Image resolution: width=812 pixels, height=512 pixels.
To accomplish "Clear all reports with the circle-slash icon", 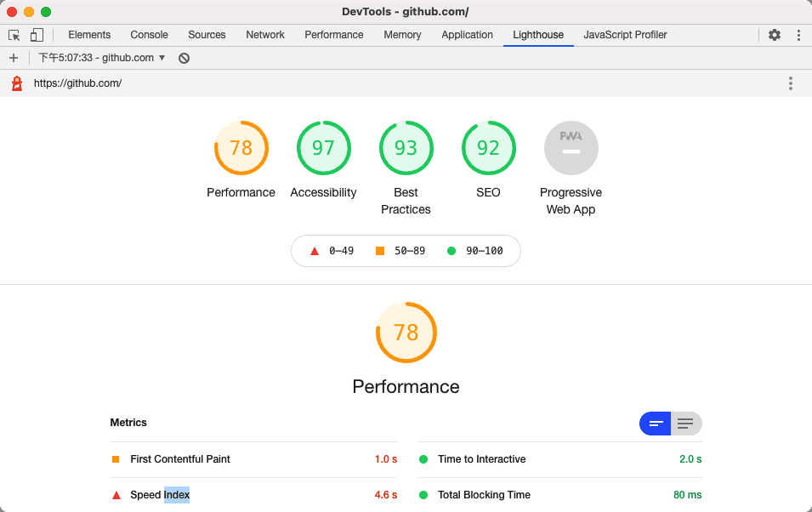I will pos(184,58).
